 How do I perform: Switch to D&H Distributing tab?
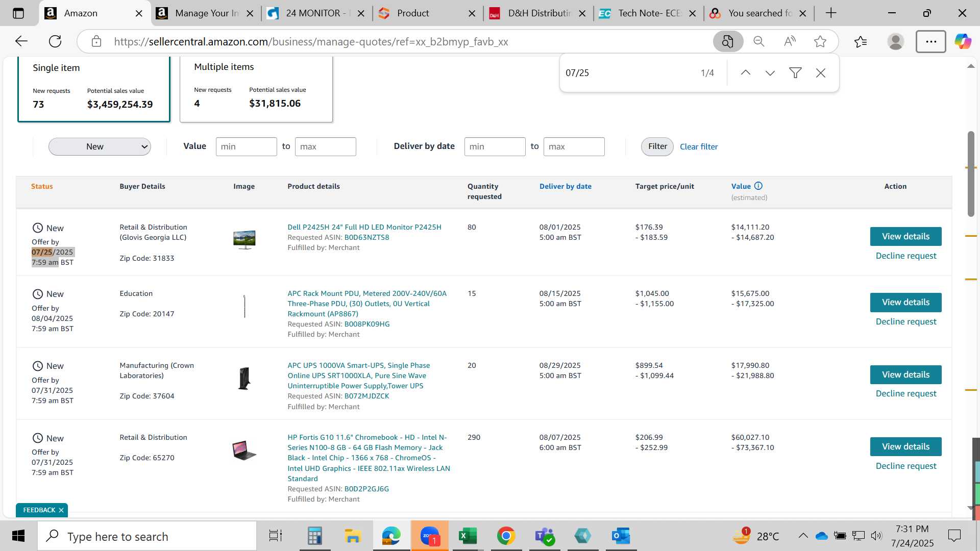538,13
